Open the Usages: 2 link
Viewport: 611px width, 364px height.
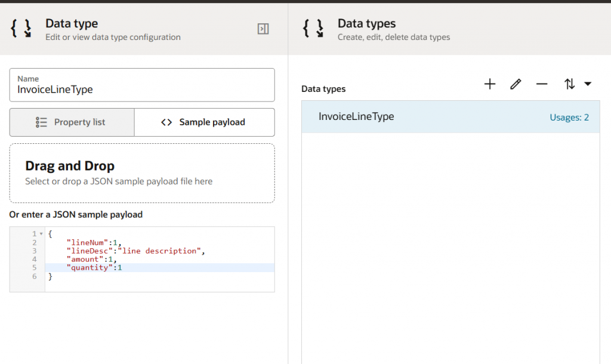click(x=569, y=117)
